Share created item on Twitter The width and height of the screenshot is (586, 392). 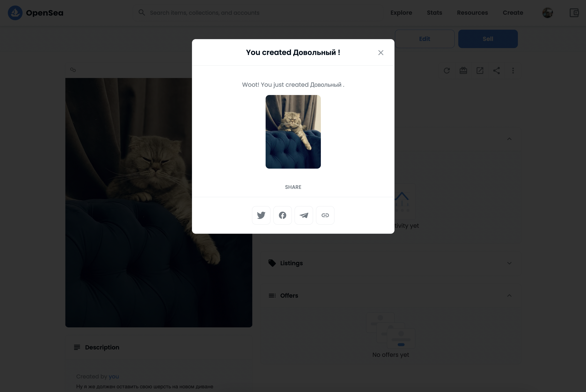point(261,215)
